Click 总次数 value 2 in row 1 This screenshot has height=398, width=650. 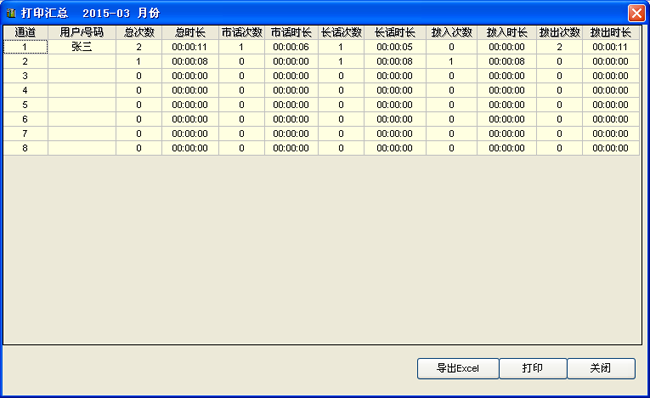pos(139,47)
